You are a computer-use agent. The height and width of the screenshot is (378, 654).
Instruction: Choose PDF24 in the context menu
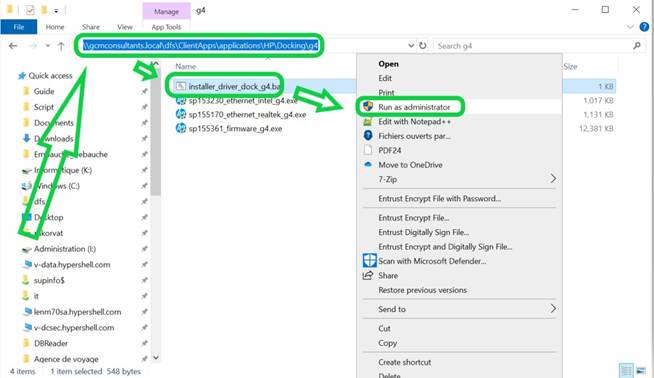tap(390, 151)
